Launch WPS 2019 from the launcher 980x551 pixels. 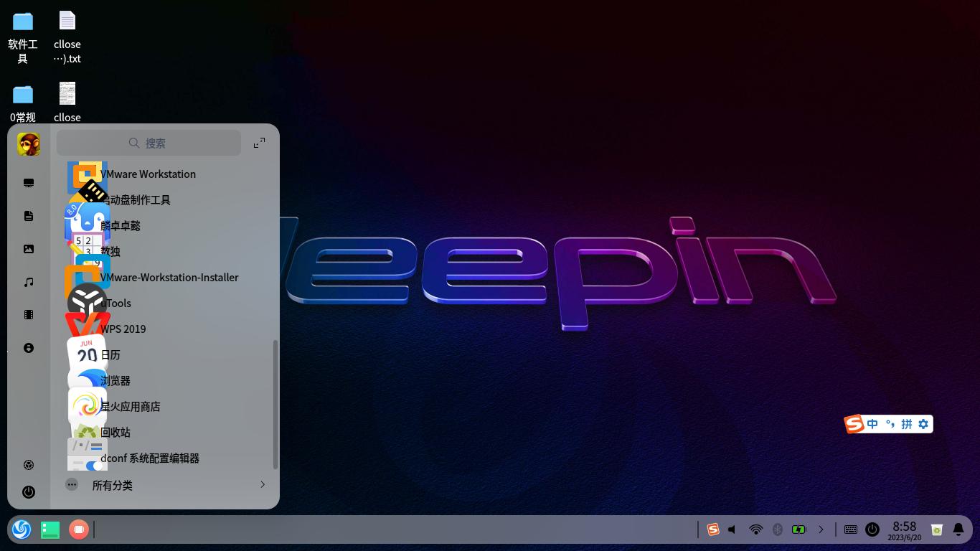[x=123, y=329]
